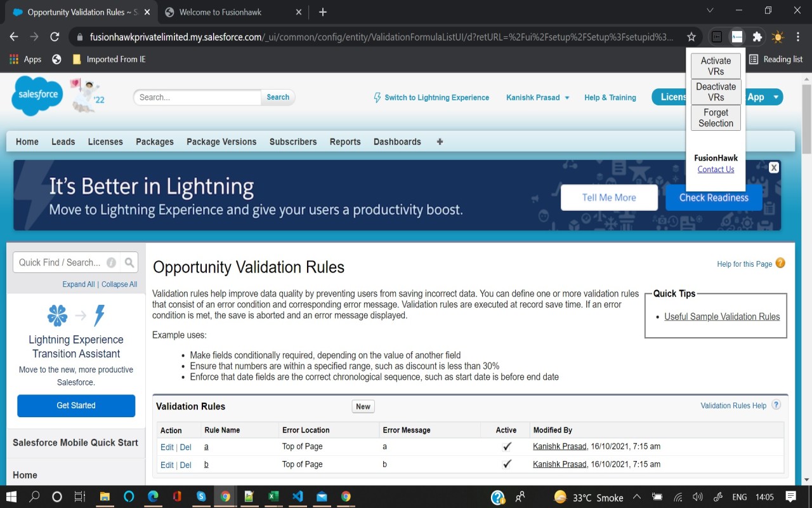Viewport: 812px width, 508px height.
Task: Click Active checkmark for rule b
Action: pos(506,464)
